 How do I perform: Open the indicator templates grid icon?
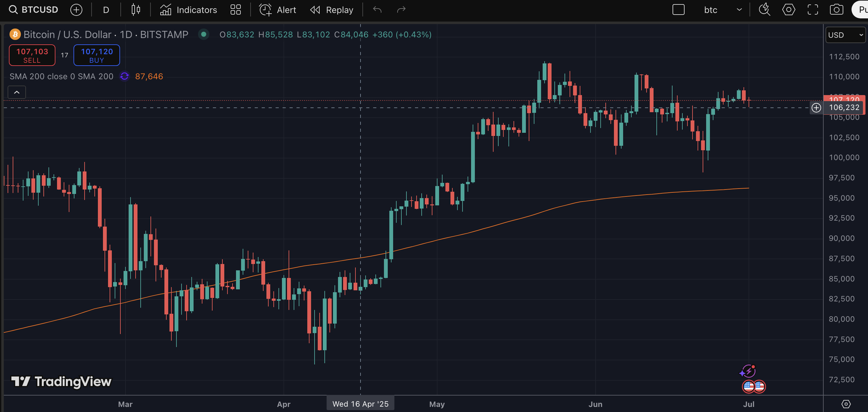pyautogui.click(x=236, y=10)
